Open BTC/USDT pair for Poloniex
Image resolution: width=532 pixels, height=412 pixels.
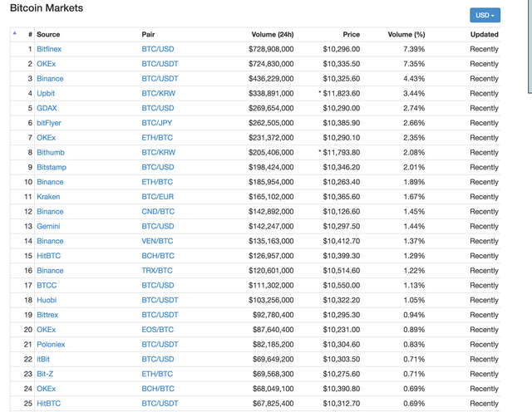click(160, 345)
